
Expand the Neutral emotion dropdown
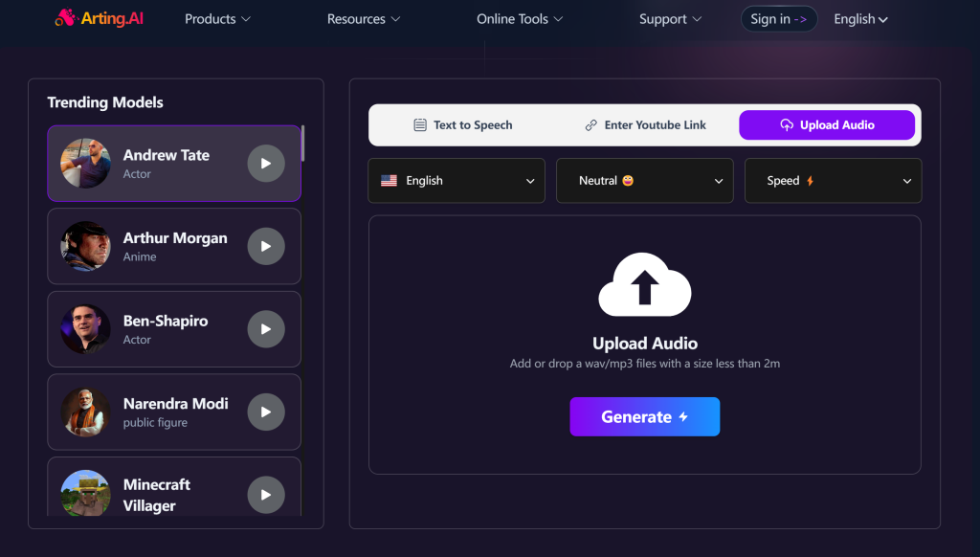click(644, 181)
